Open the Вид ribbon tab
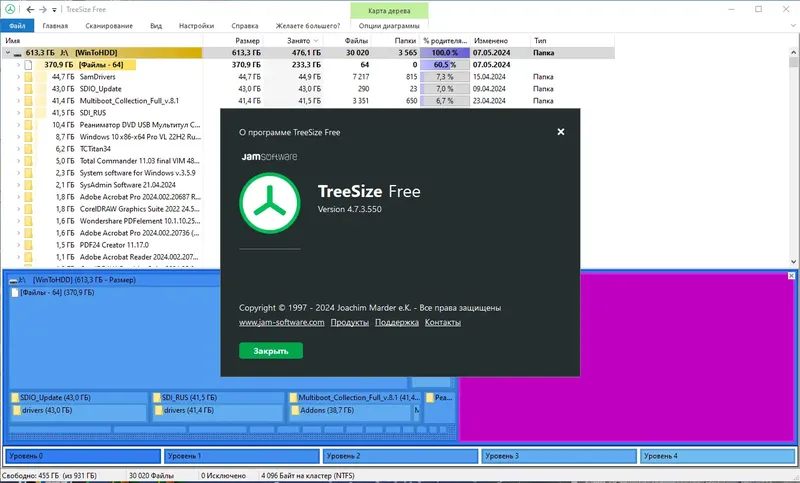The height and width of the screenshot is (483, 800). pyautogui.click(x=156, y=26)
